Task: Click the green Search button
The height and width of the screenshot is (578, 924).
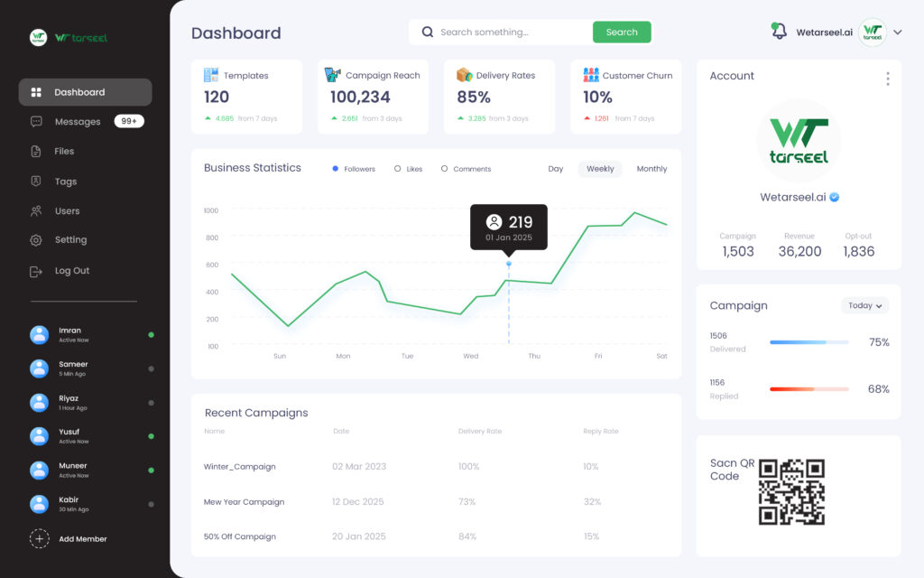Action: (x=622, y=32)
